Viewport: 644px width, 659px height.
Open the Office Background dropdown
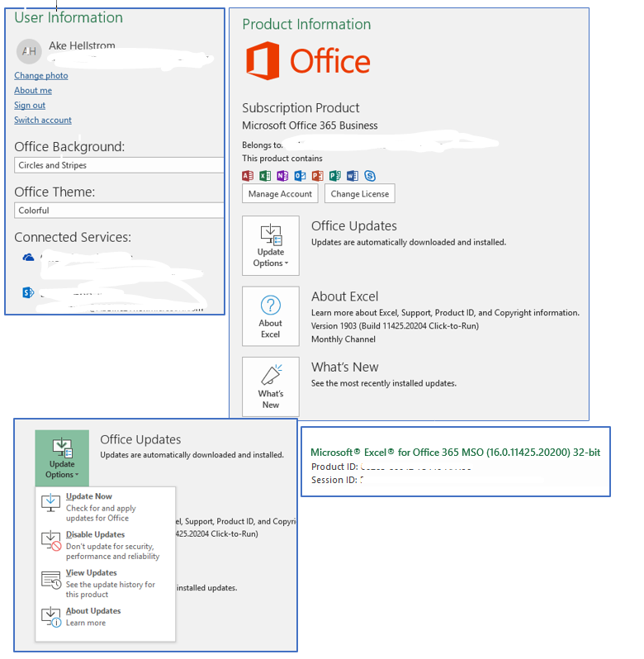119,165
